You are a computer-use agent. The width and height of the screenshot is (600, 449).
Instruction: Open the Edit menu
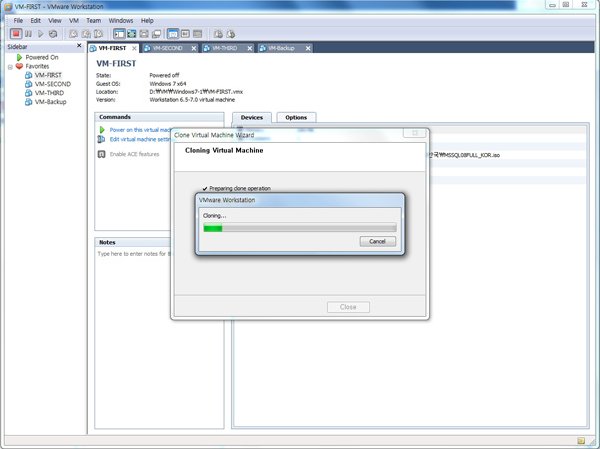click(x=36, y=21)
